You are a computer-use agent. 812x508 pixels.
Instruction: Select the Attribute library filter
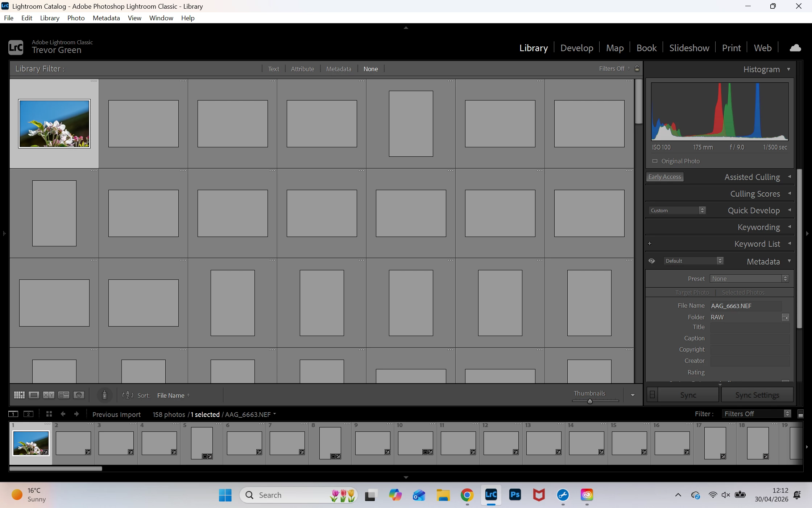pos(302,69)
